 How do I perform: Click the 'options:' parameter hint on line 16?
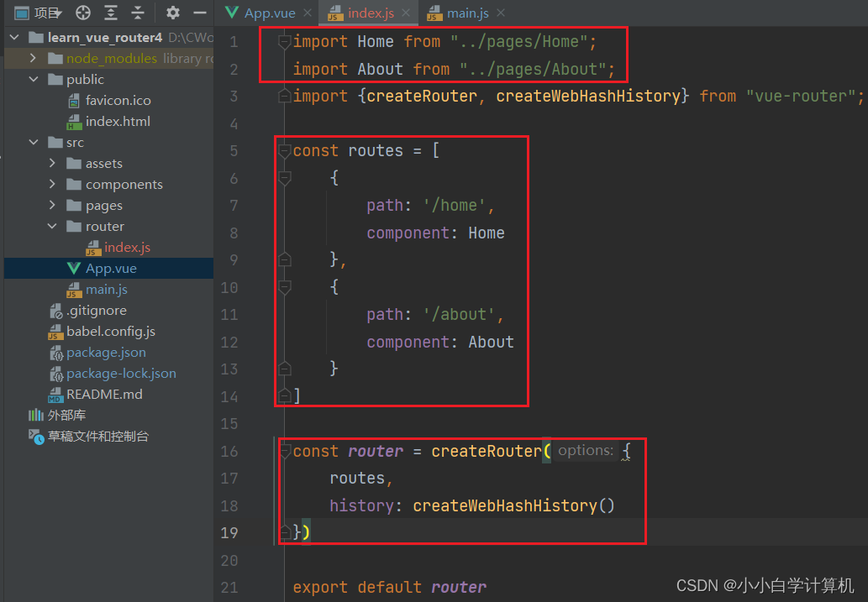[x=586, y=450]
